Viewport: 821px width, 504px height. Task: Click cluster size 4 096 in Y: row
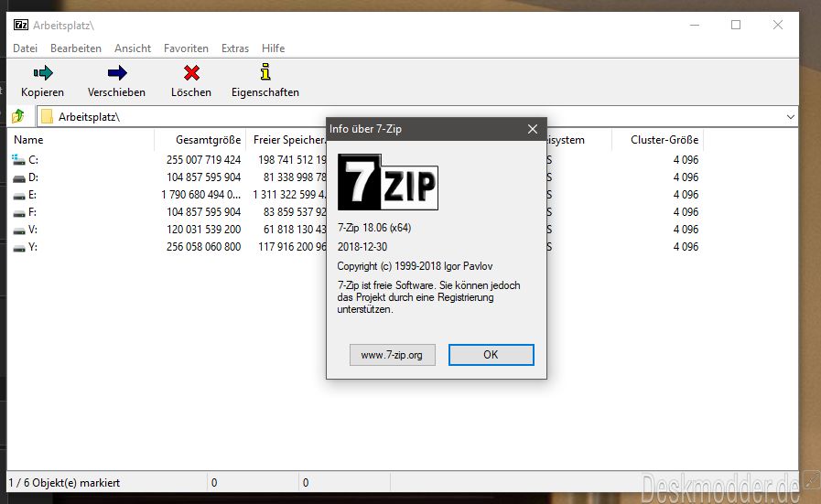tap(686, 246)
